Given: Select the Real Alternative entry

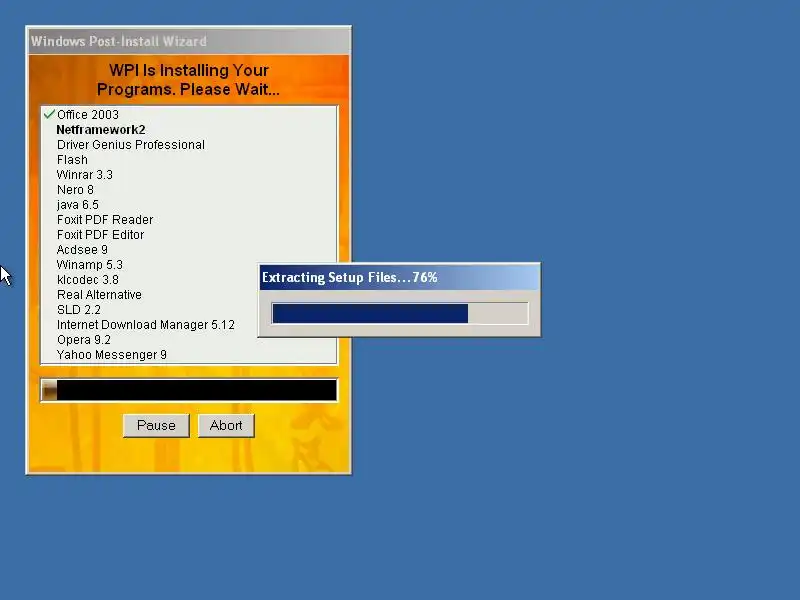Looking at the screenshot, I should click(x=99, y=294).
